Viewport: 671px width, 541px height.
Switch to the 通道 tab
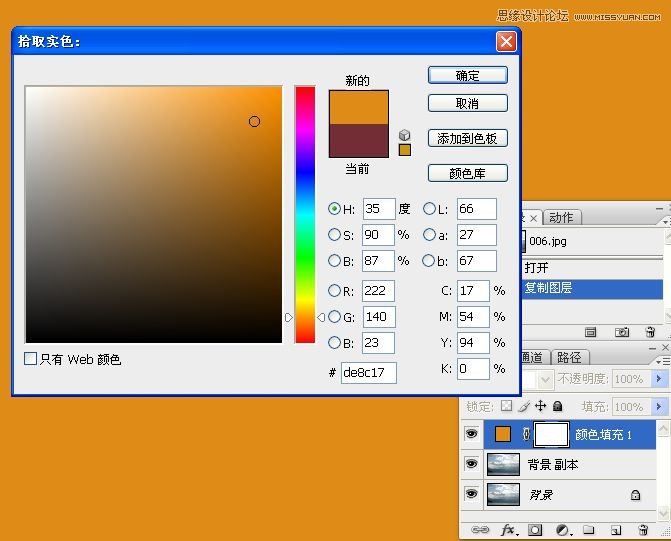point(533,357)
